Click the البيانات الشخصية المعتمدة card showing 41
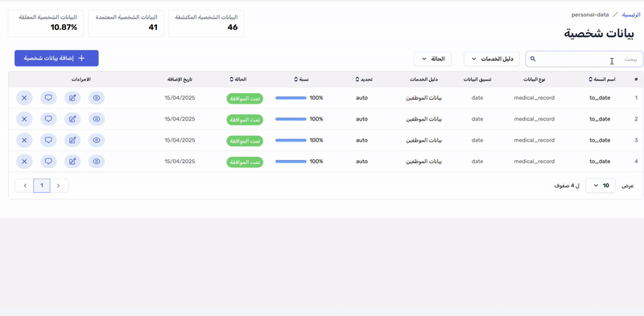Viewport: 644px width, 316px height. (x=126, y=23)
